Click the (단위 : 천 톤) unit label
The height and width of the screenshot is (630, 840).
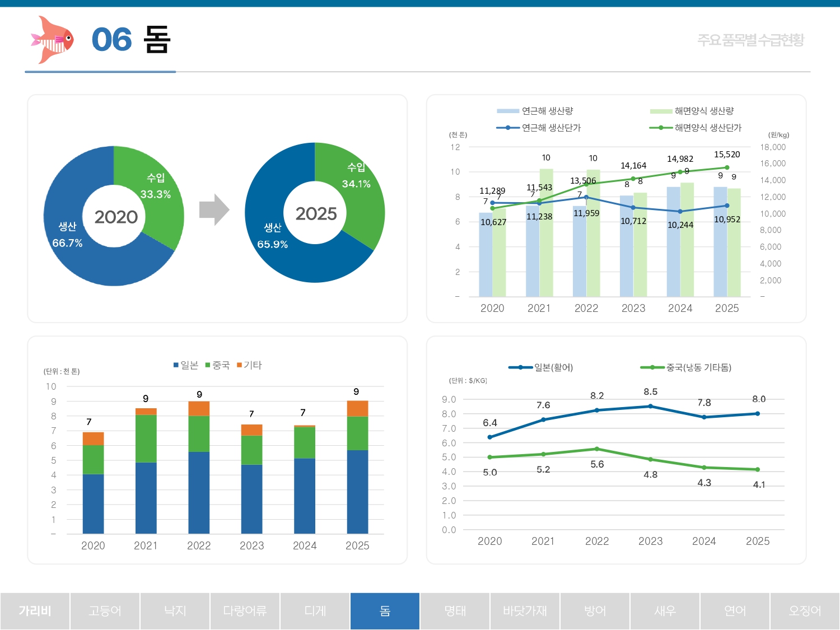pyautogui.click(x=62, y=371)
